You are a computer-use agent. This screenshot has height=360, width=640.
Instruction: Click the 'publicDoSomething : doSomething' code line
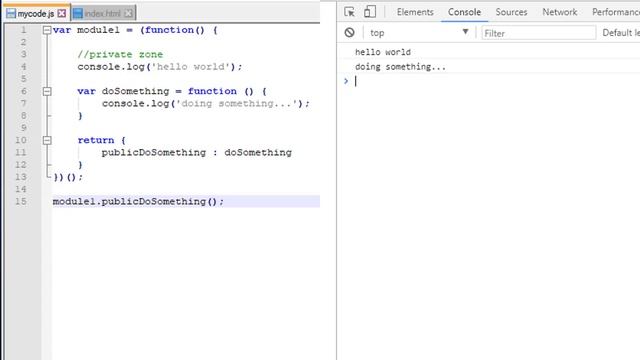click(x=197, y=153)
